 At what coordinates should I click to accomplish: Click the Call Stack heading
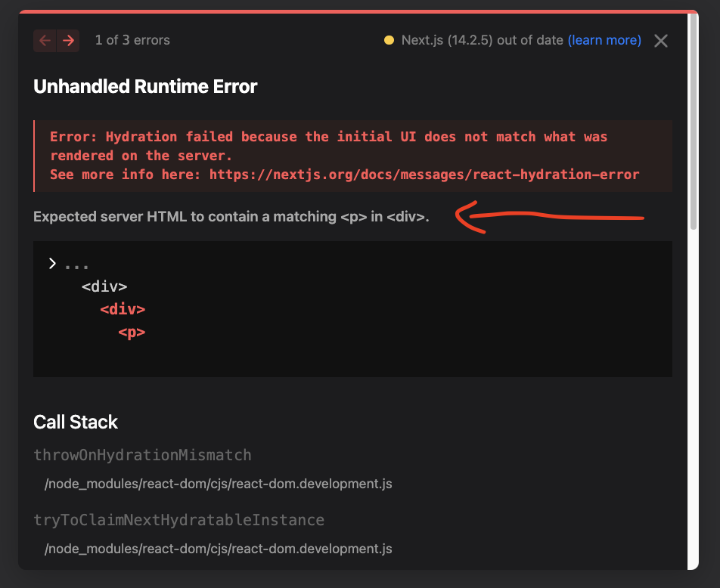click(x=76, y=422)
